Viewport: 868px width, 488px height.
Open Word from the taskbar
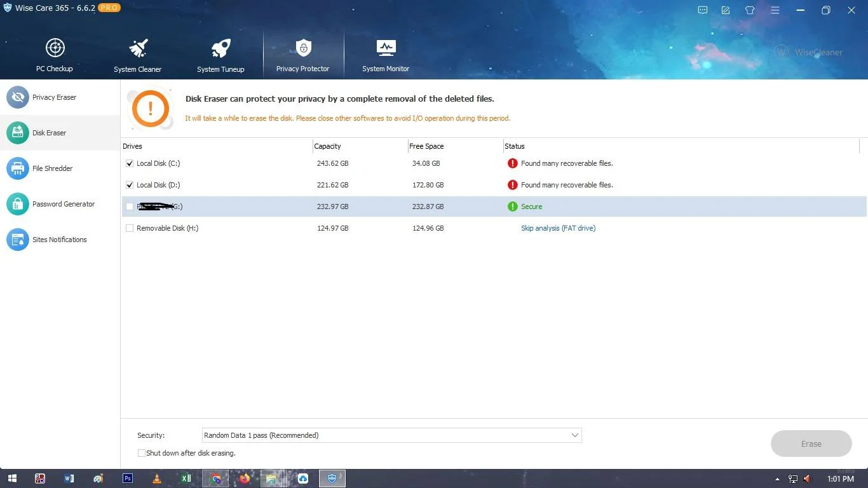pyautogui.click(x=69, y=478)
